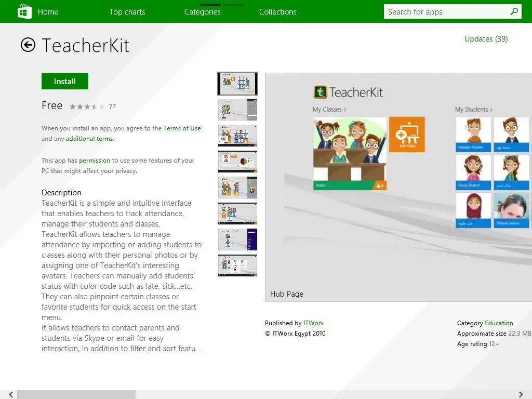This screenshot has width=532, height=399.
Task: Click the search magnifier icon
Action: point(514,11)
